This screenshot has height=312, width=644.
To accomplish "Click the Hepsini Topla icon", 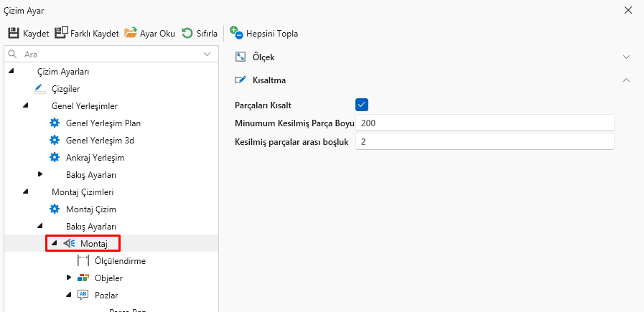I will [236, 33].
